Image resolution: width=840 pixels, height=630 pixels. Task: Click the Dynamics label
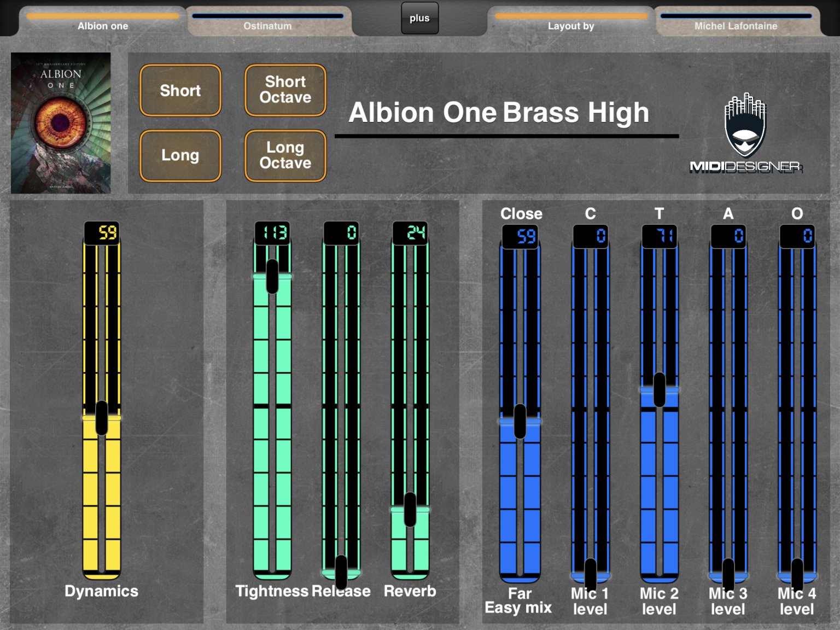[x=102, y=591]
